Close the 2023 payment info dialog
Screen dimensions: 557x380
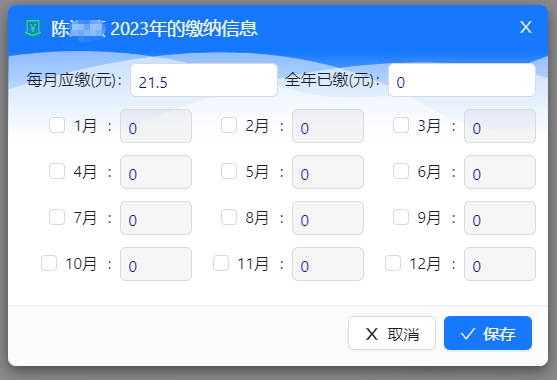525,27
